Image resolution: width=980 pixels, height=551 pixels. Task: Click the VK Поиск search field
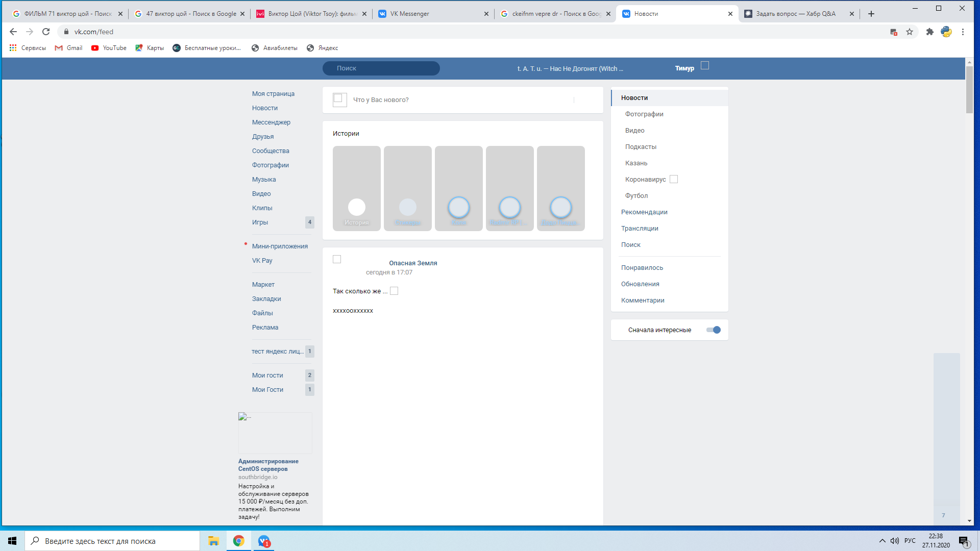click(x=381, y=68)
